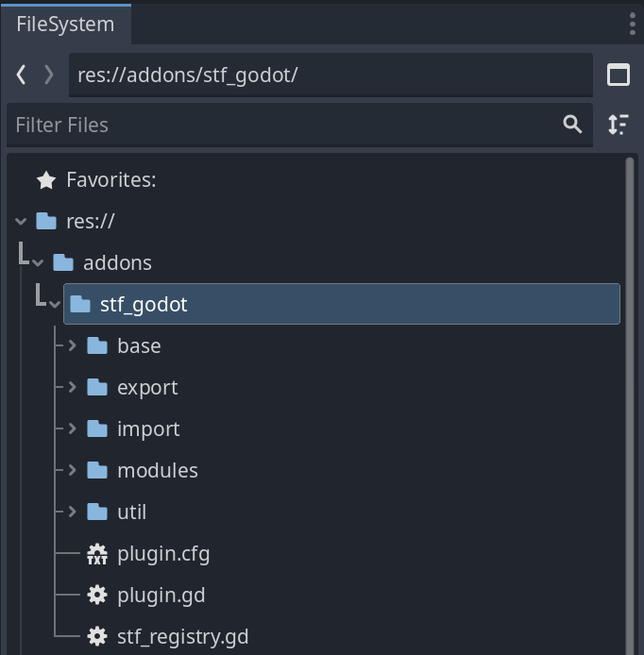Collapse the addons folder
Viewport: 644px width, 655px height.
click(38, 263)
